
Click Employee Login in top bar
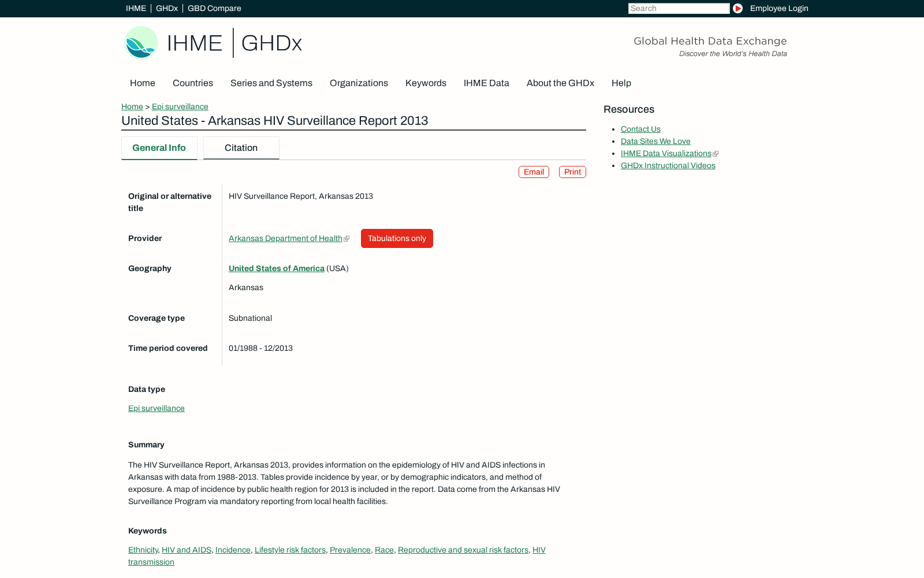(x=779, y=8)
